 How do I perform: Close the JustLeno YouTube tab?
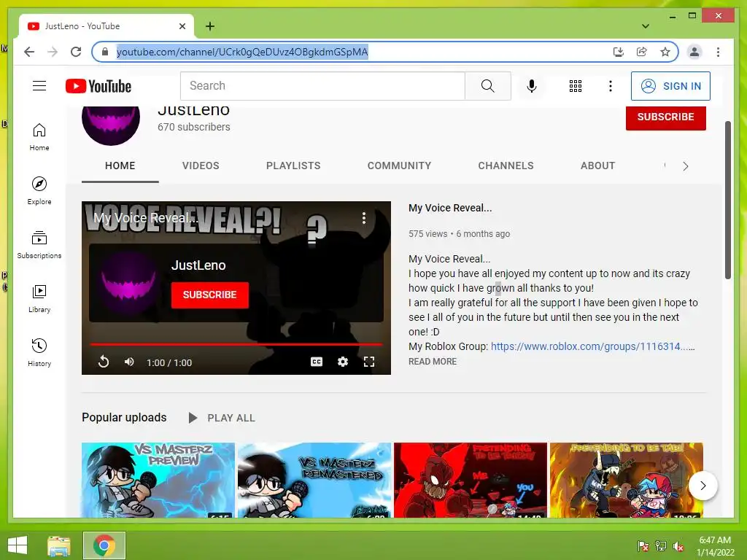[x=182, y=26]
